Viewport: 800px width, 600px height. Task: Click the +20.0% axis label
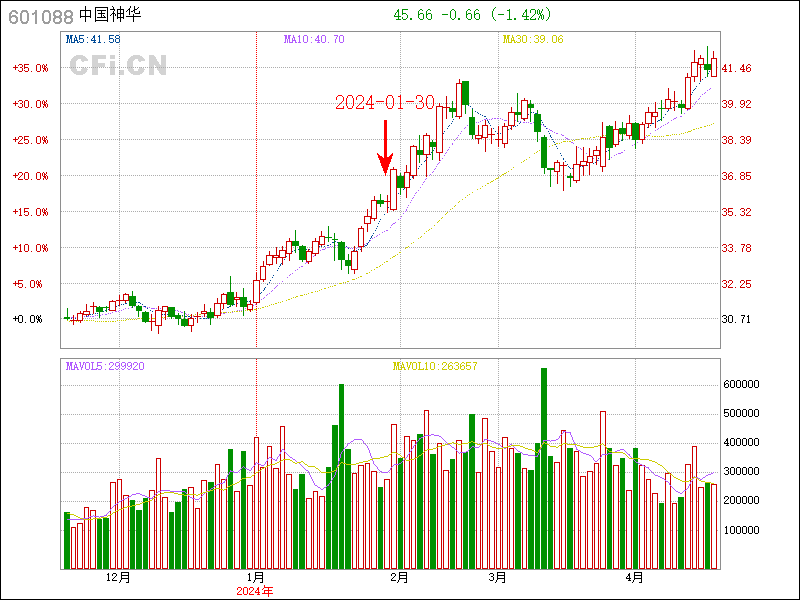(30, 176)
